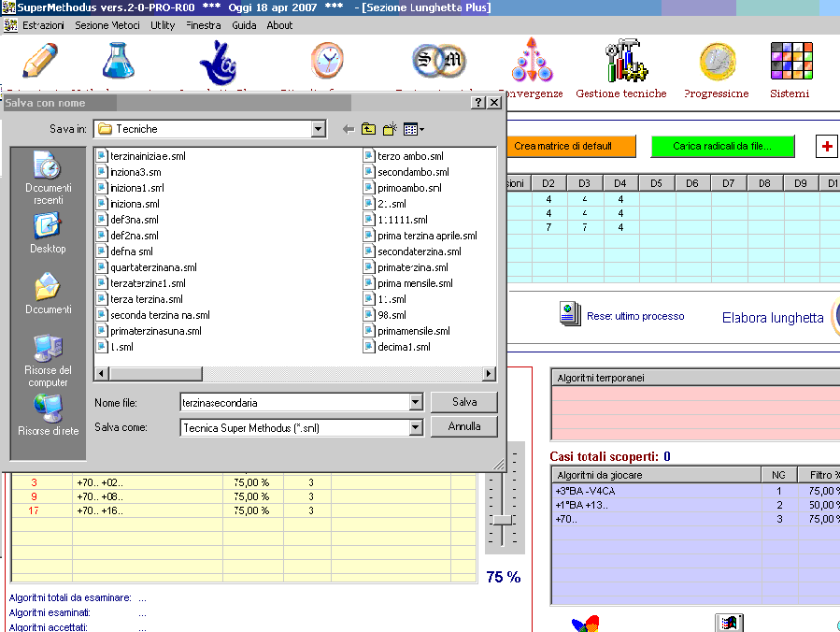The height and width of the screenshot is (632, 840).
Task: Open the clock icon in the toolbar
Action: click(327, 60)
